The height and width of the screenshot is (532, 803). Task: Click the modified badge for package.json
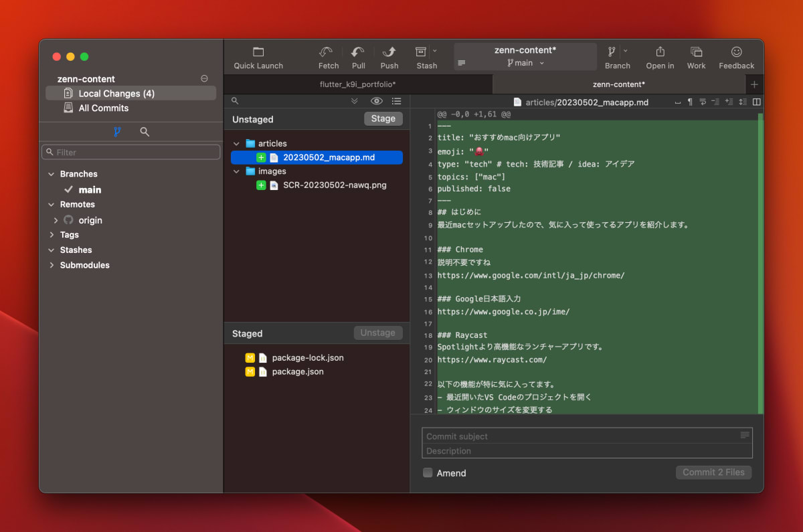pos(250,371)
